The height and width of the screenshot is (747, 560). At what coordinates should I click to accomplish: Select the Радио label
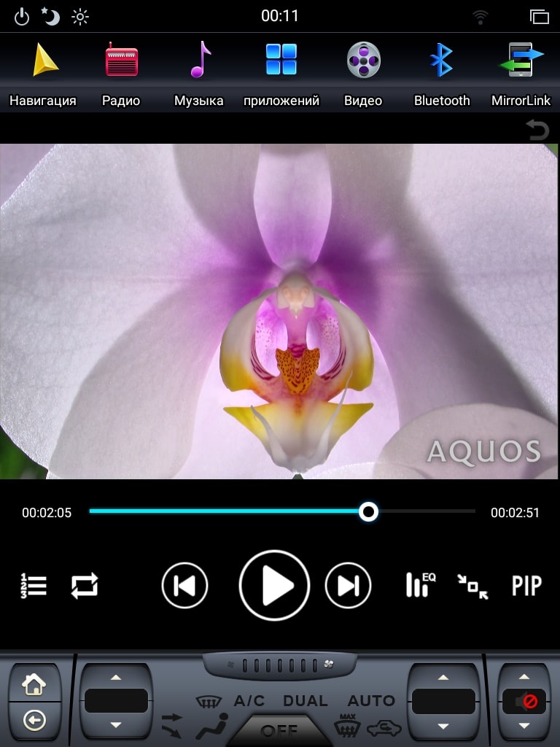pyautogui.click(x=121, y=101)
